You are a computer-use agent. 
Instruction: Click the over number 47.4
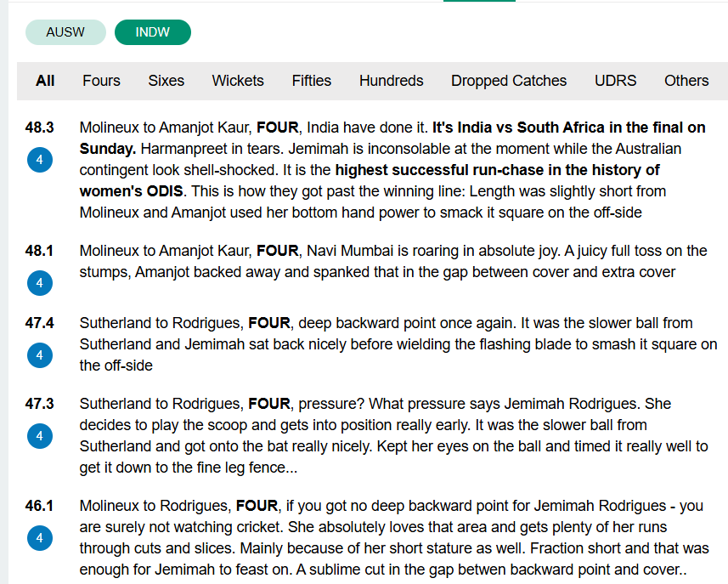click(39, 323)
